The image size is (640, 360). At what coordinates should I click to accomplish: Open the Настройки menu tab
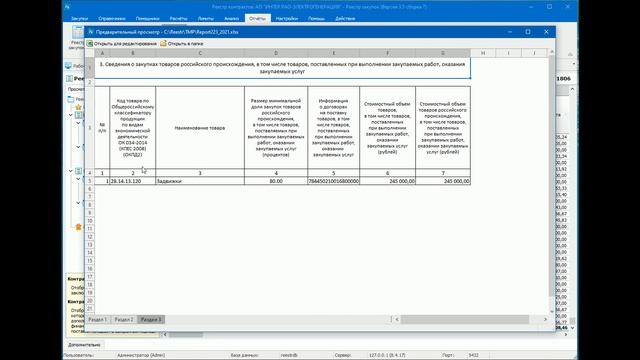(x=287, y=18)
